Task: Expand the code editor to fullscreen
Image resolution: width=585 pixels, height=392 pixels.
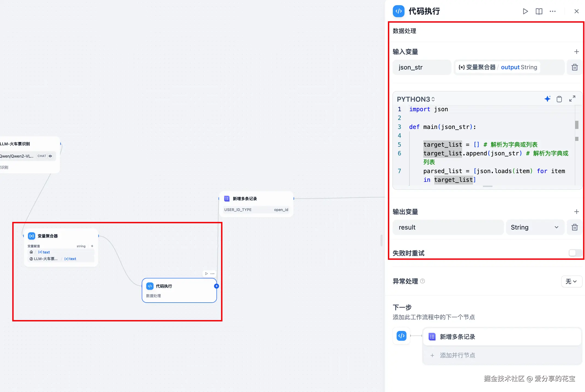Action: [572, 99]
